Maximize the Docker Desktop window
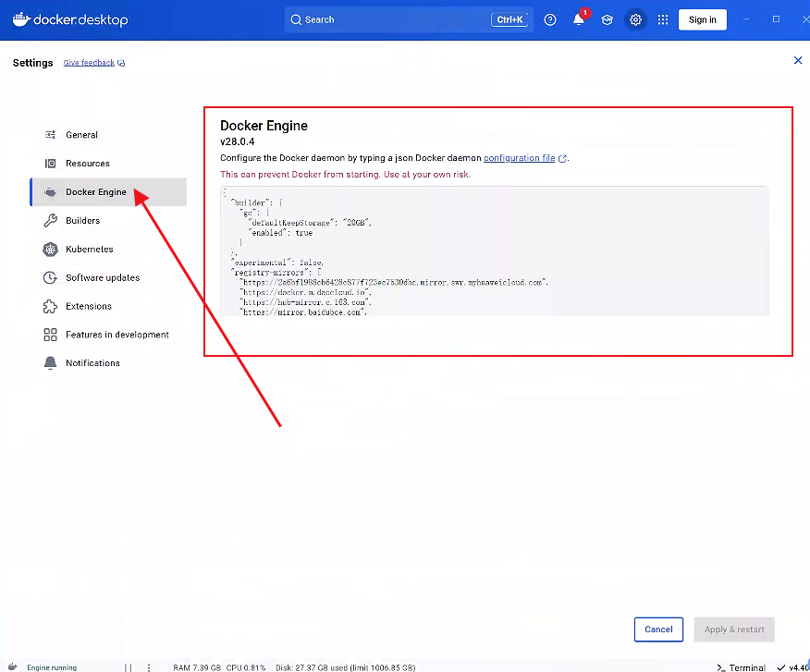Viewport: 810px width, 672px height. click(x=776, y=19)
